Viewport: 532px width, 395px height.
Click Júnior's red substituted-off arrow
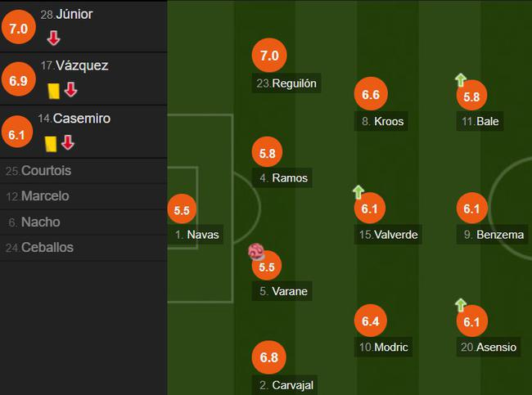(x=52, y=38)
